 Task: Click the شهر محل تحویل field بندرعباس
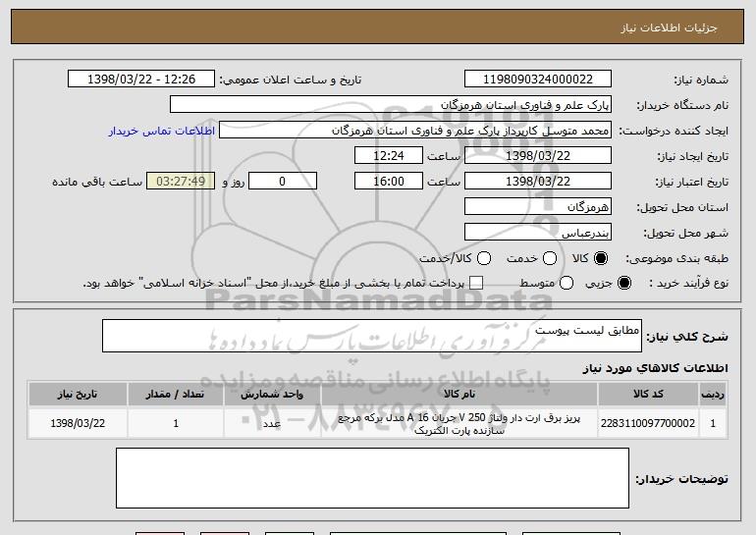tap(538, 233)
